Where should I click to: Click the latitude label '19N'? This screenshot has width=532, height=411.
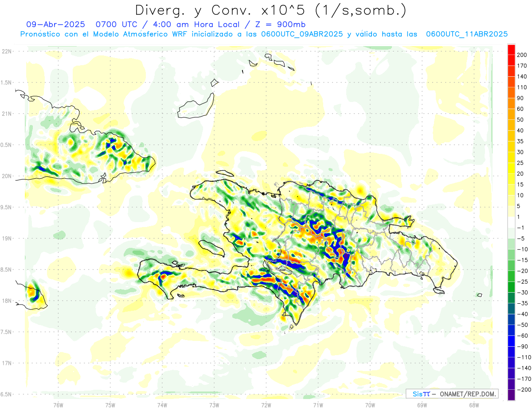click(x=6, y=239)
